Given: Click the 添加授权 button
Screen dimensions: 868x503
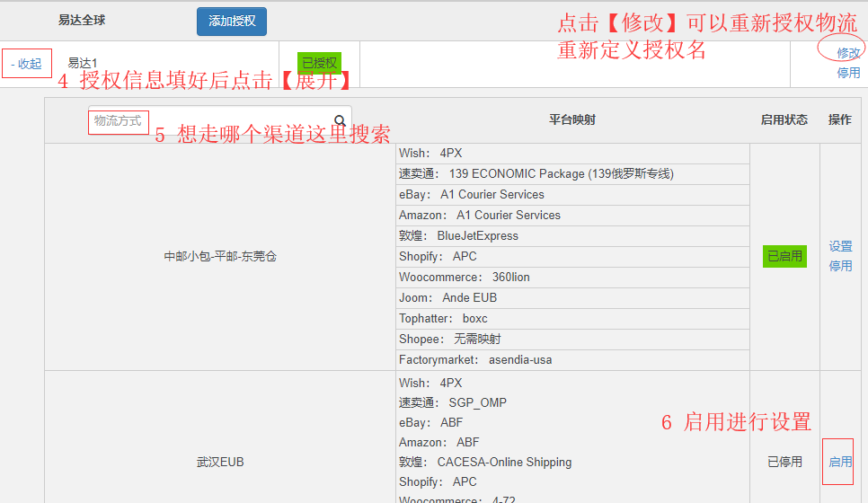Looking at the screenshot, I should tap(232, 22).
